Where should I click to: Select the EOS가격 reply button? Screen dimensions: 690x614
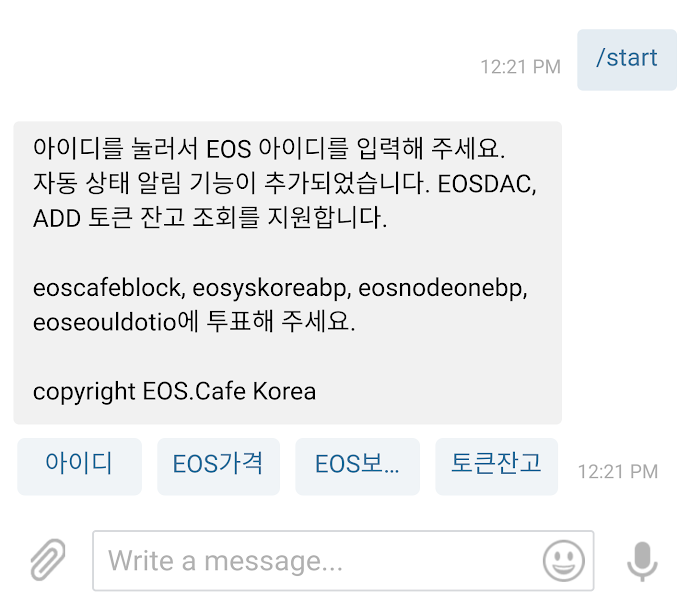(x=218, y=466)
